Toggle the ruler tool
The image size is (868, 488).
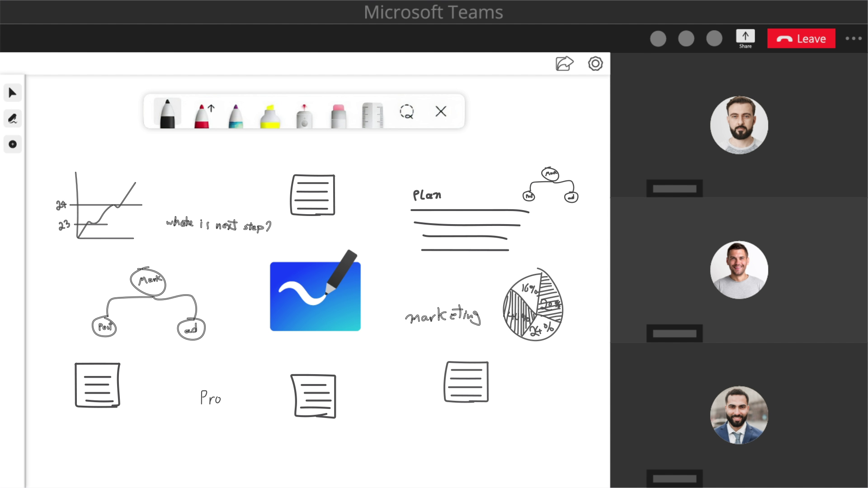373,116
